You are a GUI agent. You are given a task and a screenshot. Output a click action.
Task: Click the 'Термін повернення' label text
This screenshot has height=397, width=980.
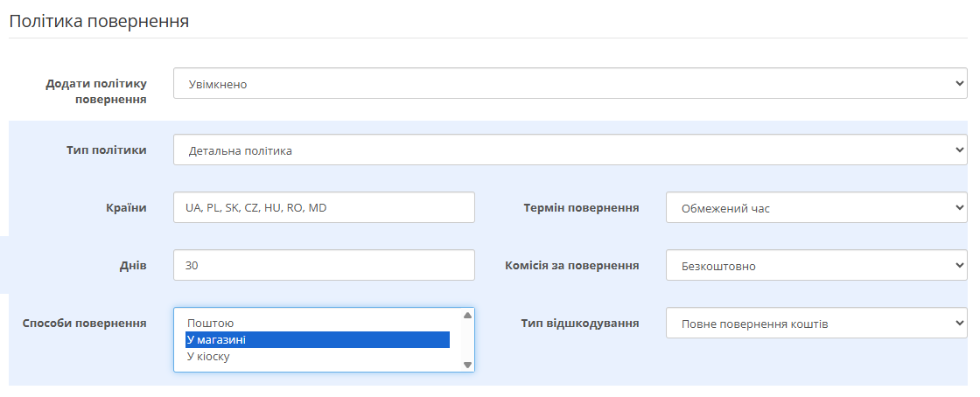(x=581, y=208)
